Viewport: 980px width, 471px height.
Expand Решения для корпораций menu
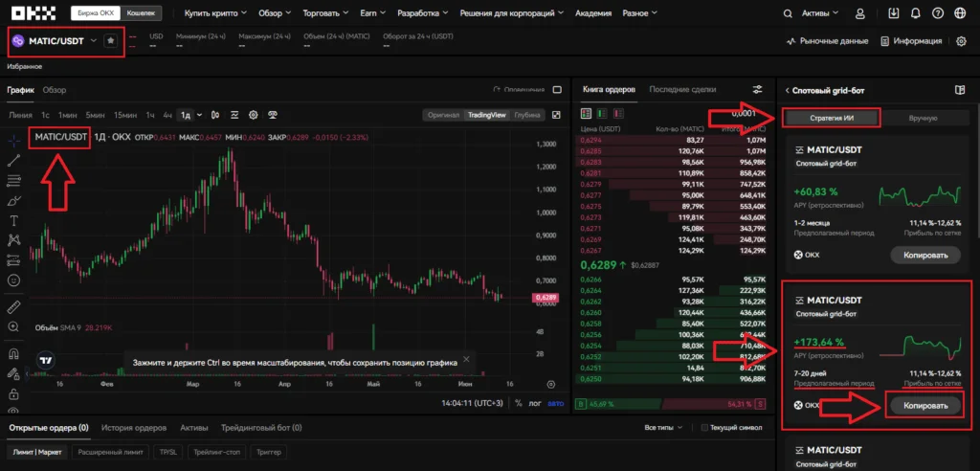point(511,12)
